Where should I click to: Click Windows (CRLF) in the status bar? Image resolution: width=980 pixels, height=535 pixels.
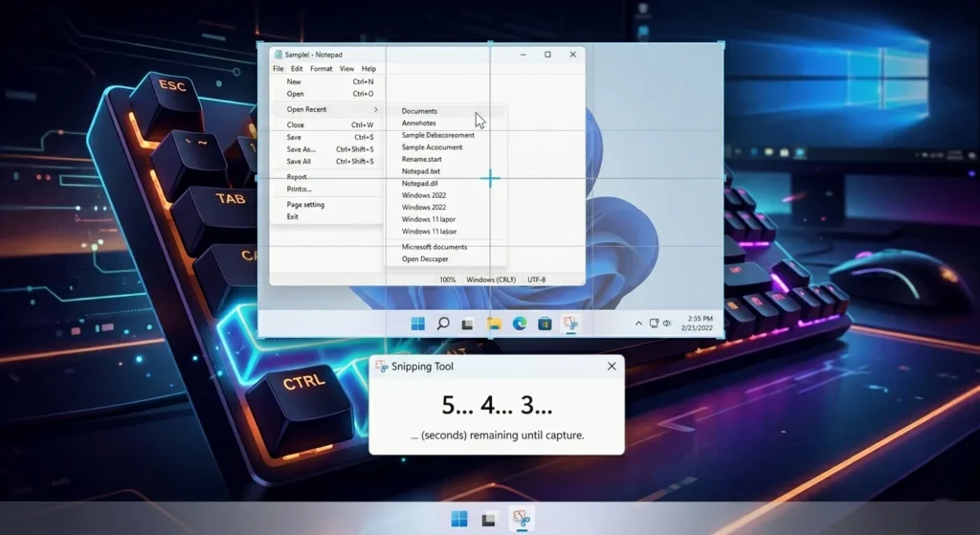491,280
